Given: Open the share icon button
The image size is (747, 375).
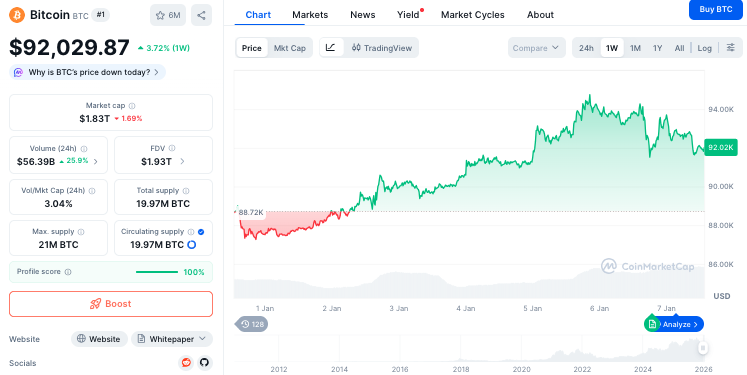Looking at the screenshot, I should click(201, 15).
